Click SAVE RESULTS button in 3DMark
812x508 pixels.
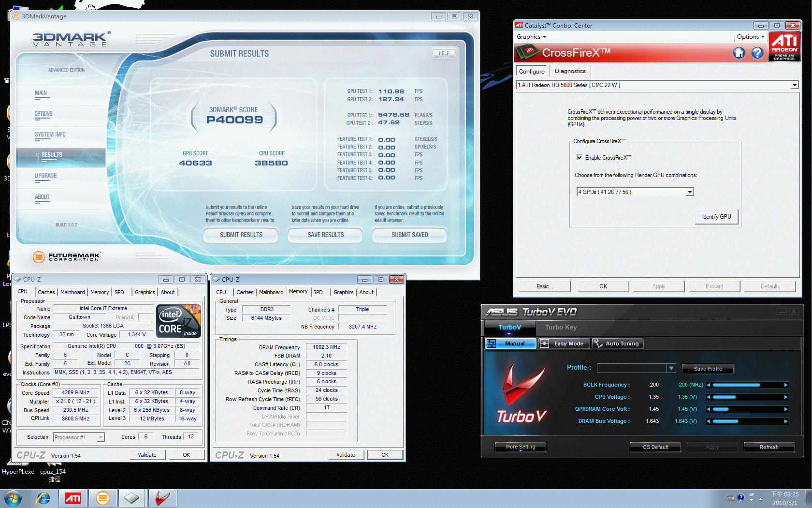pos(325,235)
